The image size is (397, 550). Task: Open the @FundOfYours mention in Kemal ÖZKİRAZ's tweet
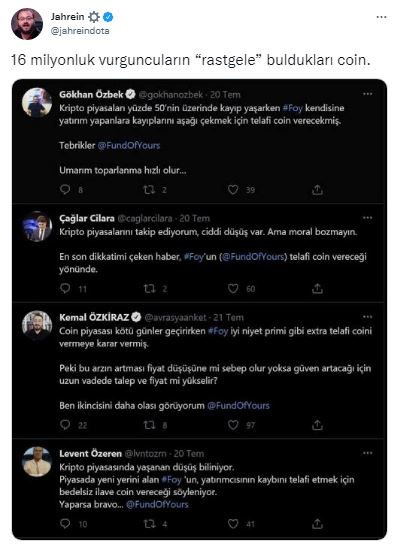[238, 405]
